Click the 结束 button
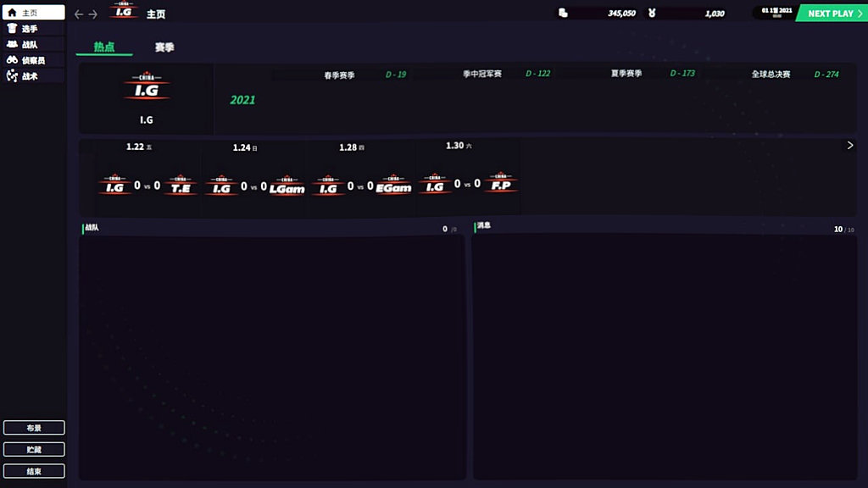 tap(34, 471)
